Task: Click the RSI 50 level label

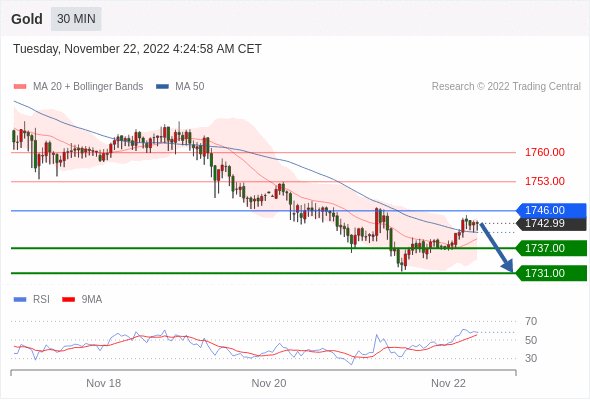Action: (x=531, y=340)
